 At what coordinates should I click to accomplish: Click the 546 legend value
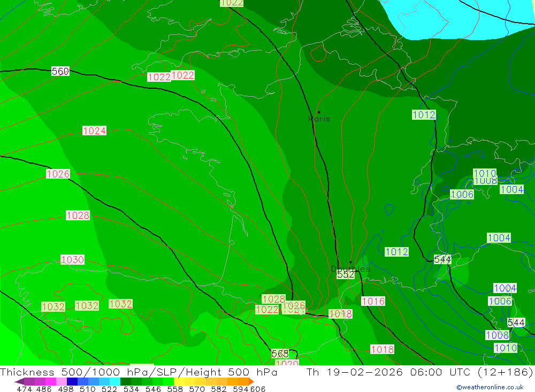point(153,389)
